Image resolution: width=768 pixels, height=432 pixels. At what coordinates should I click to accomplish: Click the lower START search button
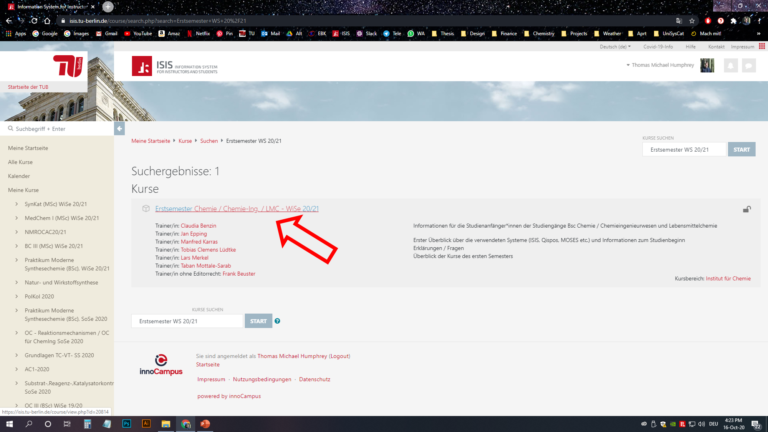click(258, 321)
